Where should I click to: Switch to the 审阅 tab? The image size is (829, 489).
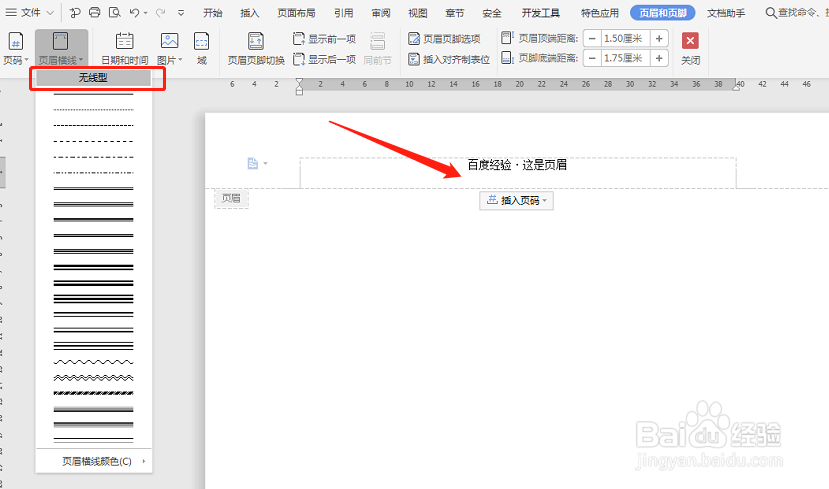click(x=381, y=13)
